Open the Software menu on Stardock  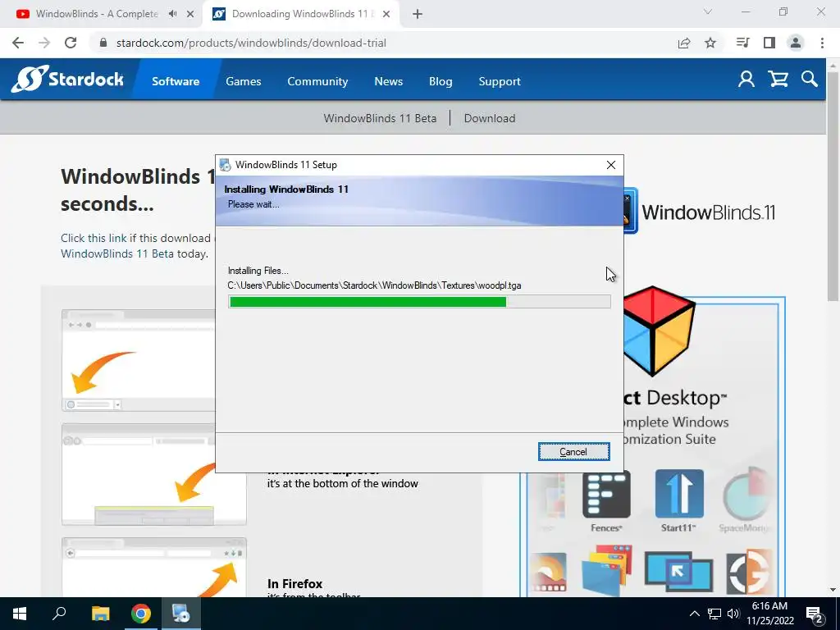(176, 81)
